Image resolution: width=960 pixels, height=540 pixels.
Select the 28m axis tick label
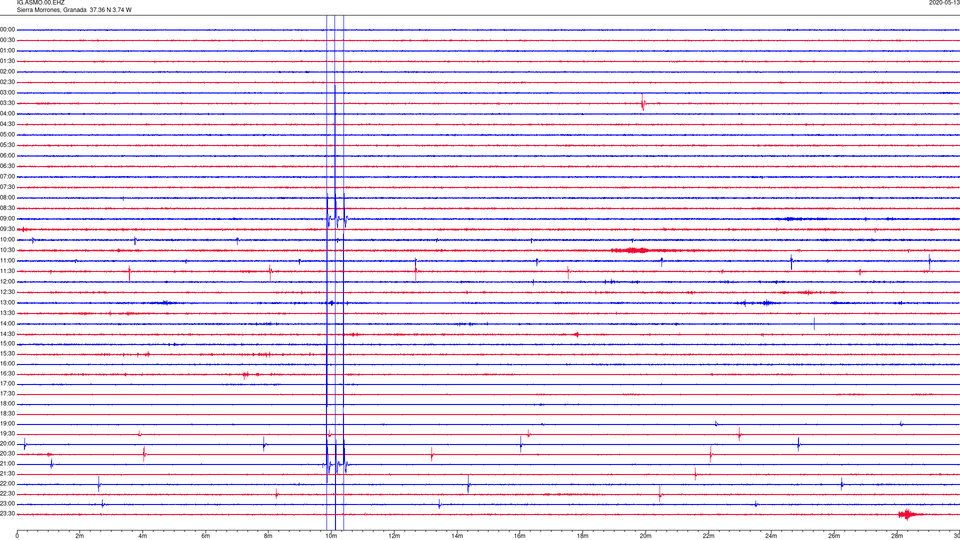[898, 536]
